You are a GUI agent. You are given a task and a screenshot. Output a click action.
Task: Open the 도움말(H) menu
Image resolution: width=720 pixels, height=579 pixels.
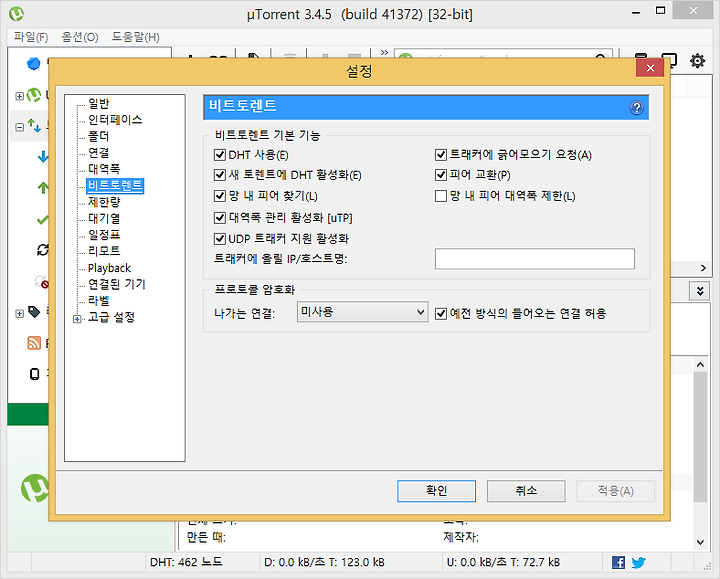coord(135,37)
